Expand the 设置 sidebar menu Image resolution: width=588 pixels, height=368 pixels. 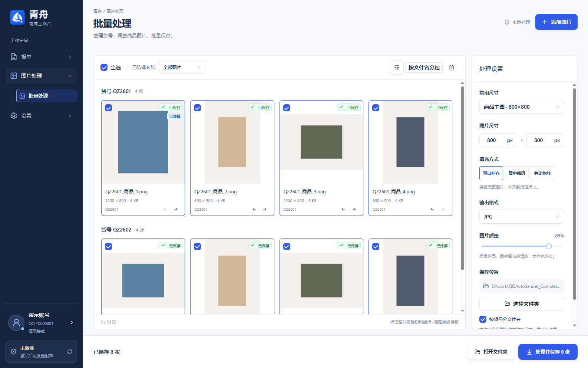(42, 116)
